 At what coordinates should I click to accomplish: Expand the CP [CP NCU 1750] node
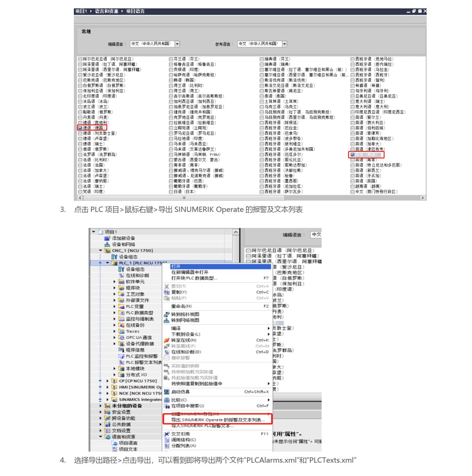pos(108,381)
